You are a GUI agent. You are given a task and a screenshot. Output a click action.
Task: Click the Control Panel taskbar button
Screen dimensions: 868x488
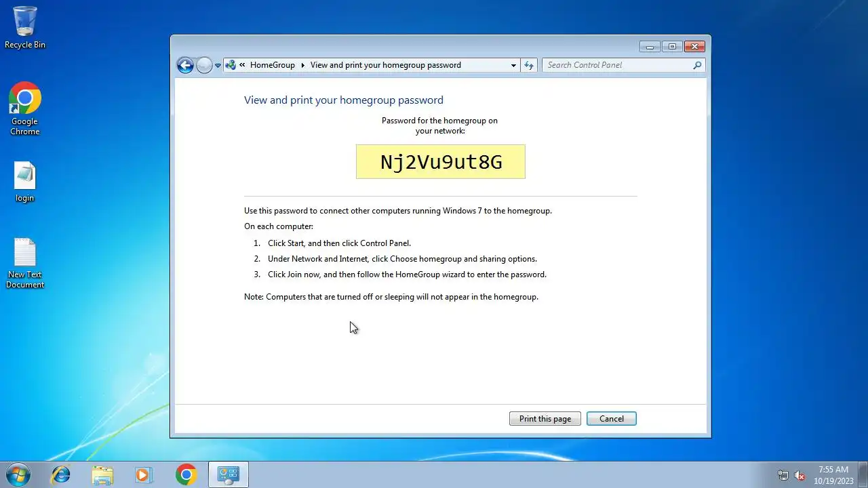[229, 474]
